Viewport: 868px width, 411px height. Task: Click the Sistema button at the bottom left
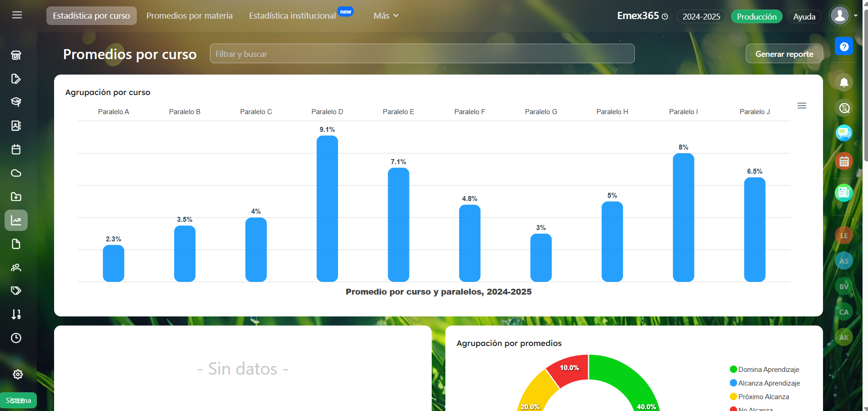coord(18,400)
